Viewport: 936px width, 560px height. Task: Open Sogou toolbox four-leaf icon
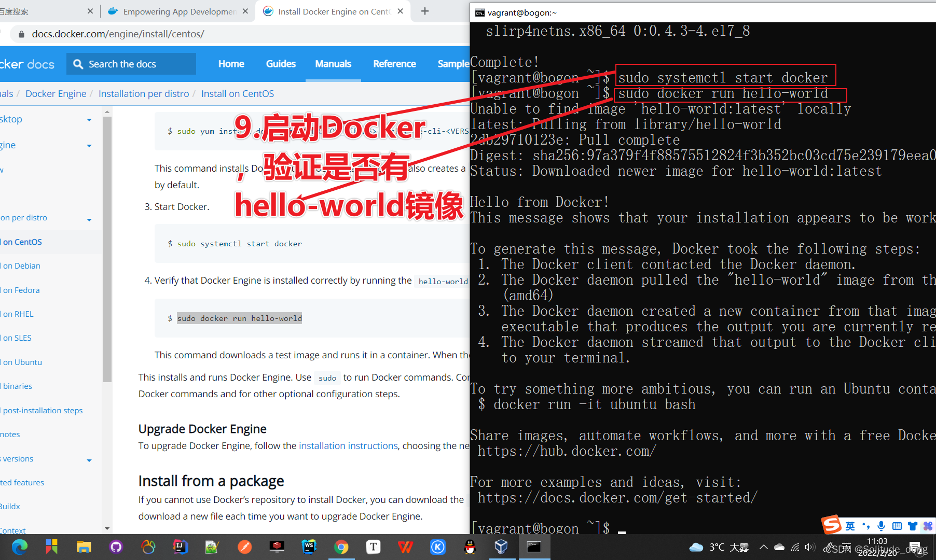[x=928, y=526]
